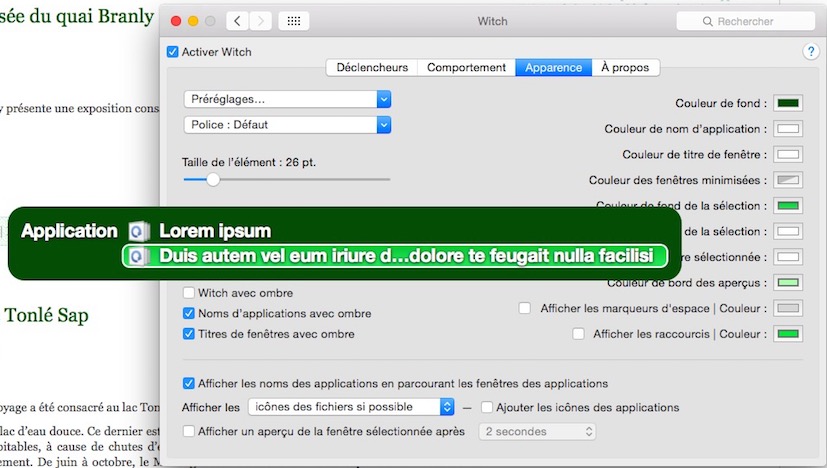This screenshot has height=468, width=827.
Task: Uncheck the Activer Witch checkbox
Action: pos(173,52)
